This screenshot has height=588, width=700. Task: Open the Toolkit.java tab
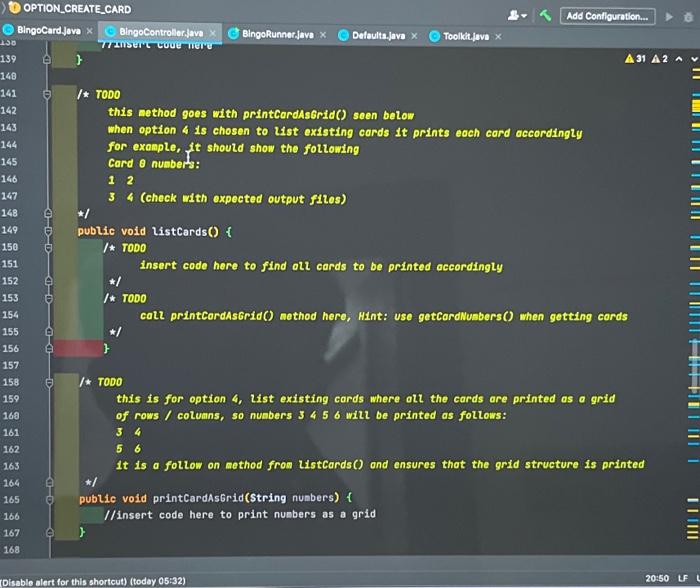coord(466,36)
